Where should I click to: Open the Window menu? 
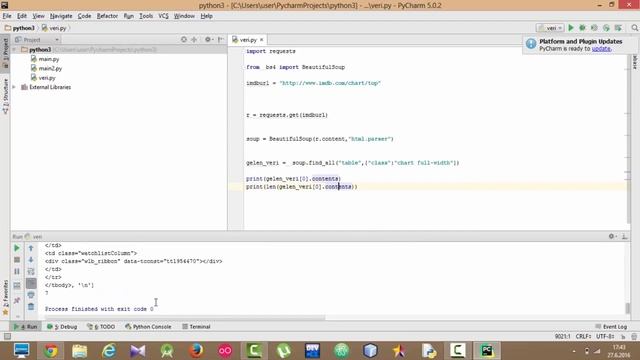point(184,16)
